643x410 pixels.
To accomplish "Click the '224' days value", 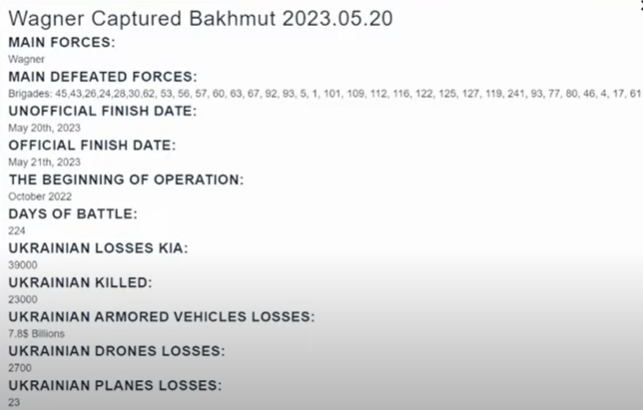I will click(17, 231).
